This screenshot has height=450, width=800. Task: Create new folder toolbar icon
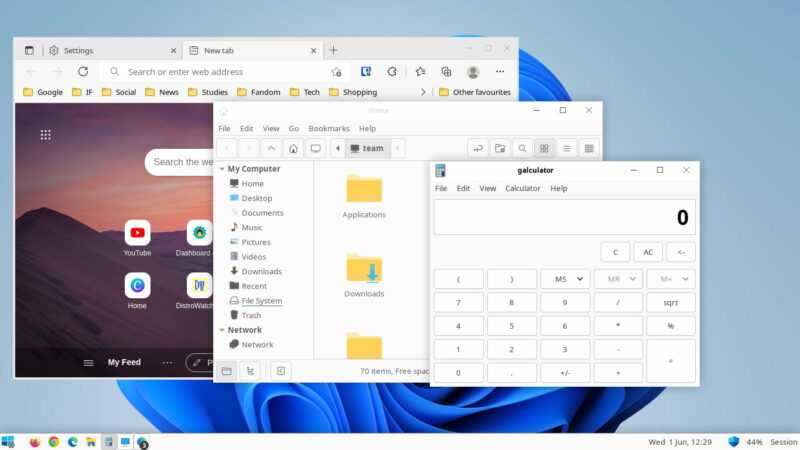tap(500, 148)
